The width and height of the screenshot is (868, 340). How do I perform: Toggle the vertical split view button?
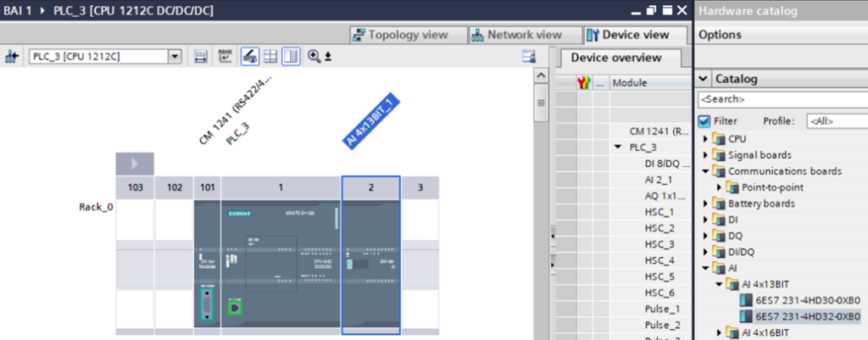pos(291,56)
